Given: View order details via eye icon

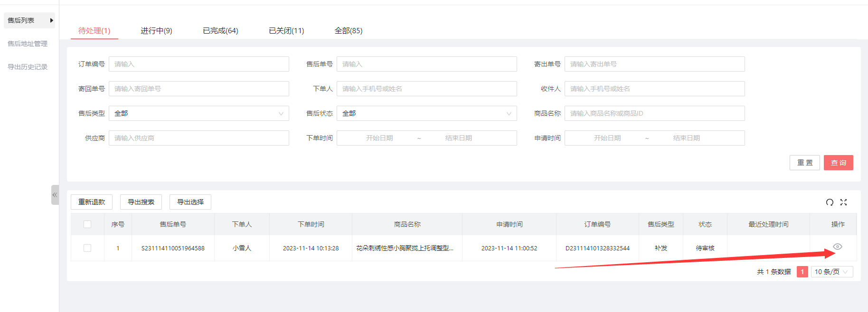Looking at the screenshot, I should coord(838,247).
